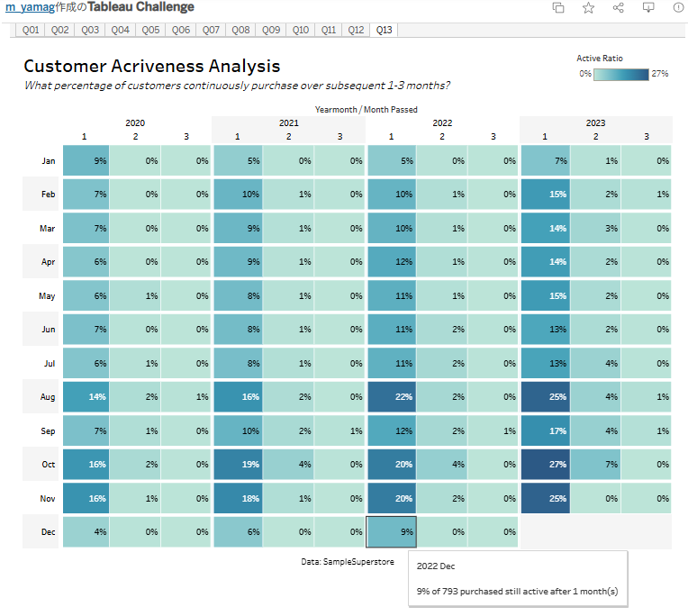Click the 9% cell for Jan 2020
This screenshot has height=616, width=688.
coord(86,160)
